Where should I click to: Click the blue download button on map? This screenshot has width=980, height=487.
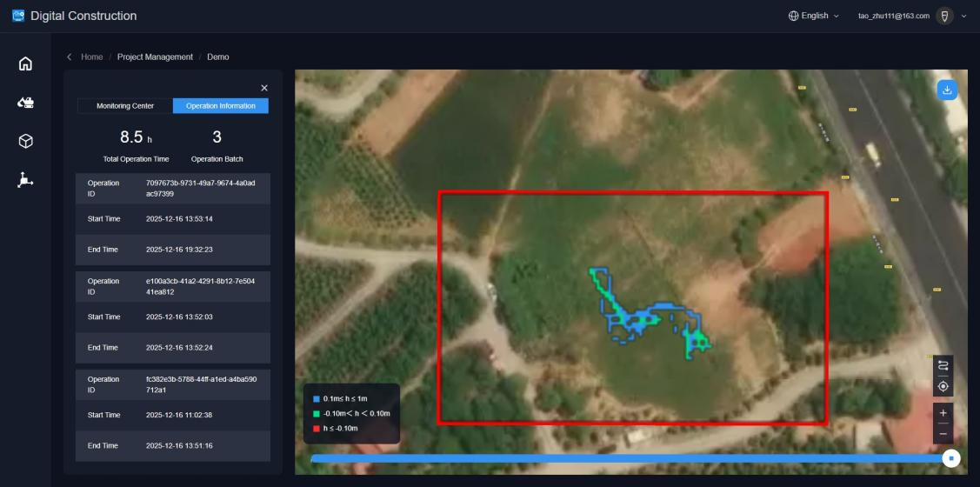(947, 90)
